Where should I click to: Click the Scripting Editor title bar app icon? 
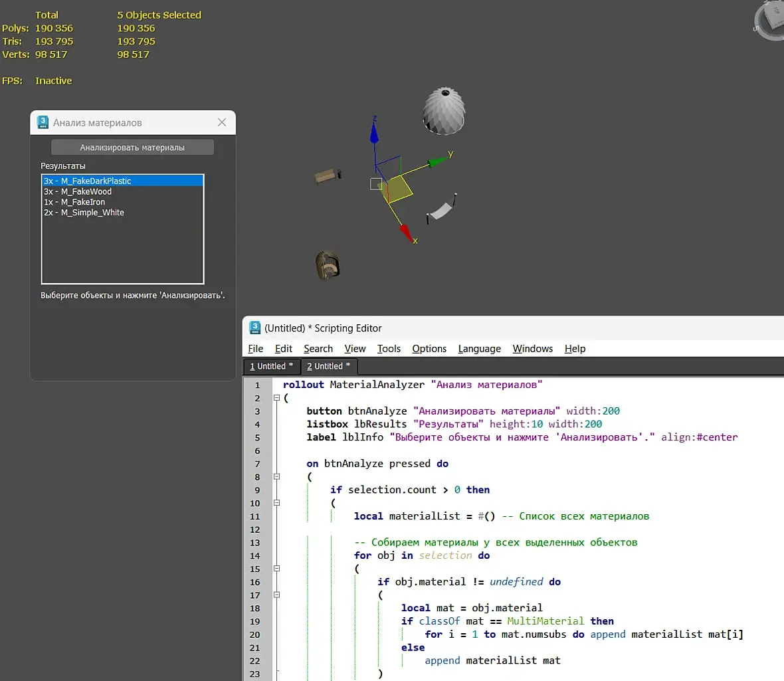[254, 328]
